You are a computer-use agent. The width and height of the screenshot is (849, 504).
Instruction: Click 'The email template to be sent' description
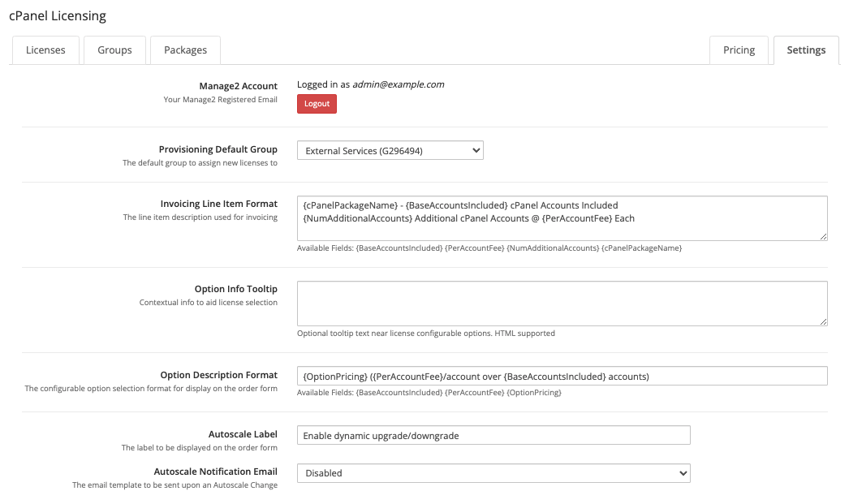click(175, 485)
